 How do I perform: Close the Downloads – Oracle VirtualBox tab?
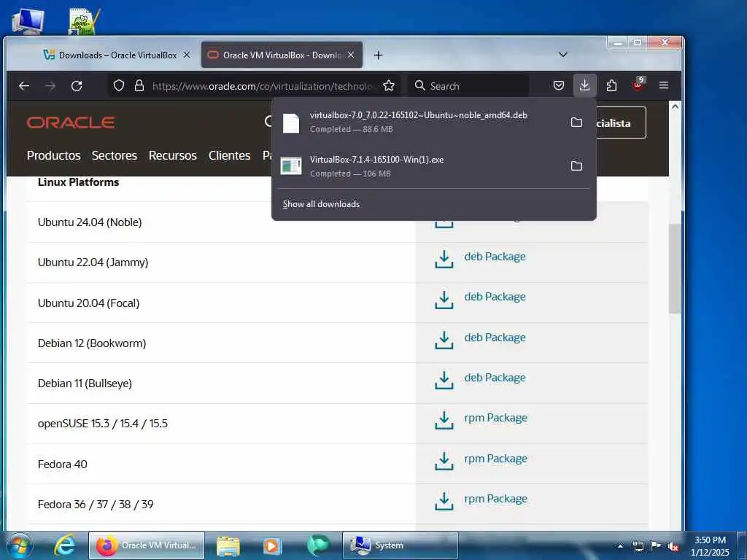coord(187,55)
